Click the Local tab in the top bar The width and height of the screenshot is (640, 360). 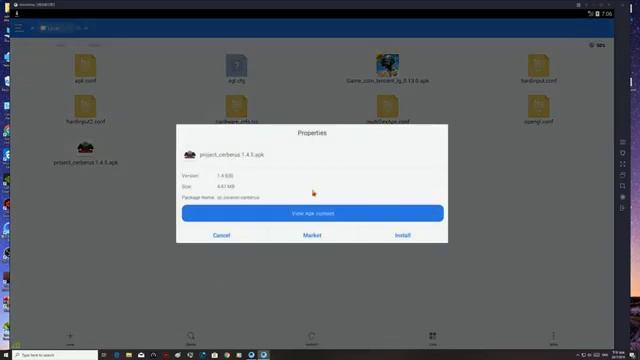pos(51,28)
